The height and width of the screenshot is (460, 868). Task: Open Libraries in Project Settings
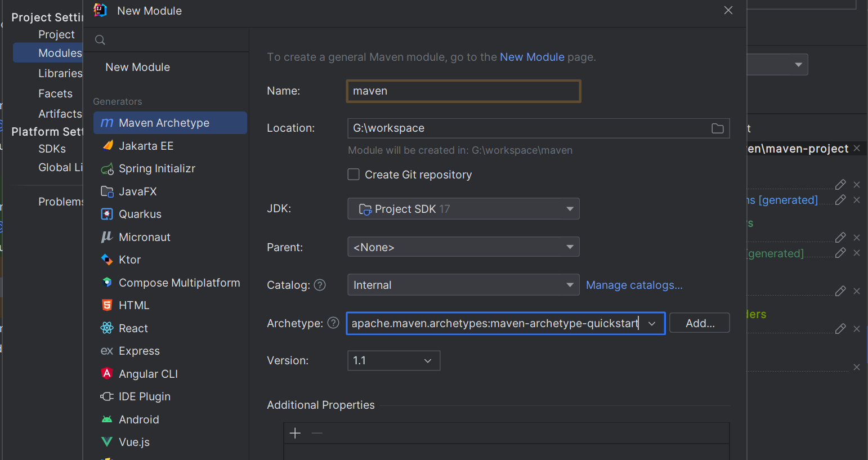[x=60, y=73]
